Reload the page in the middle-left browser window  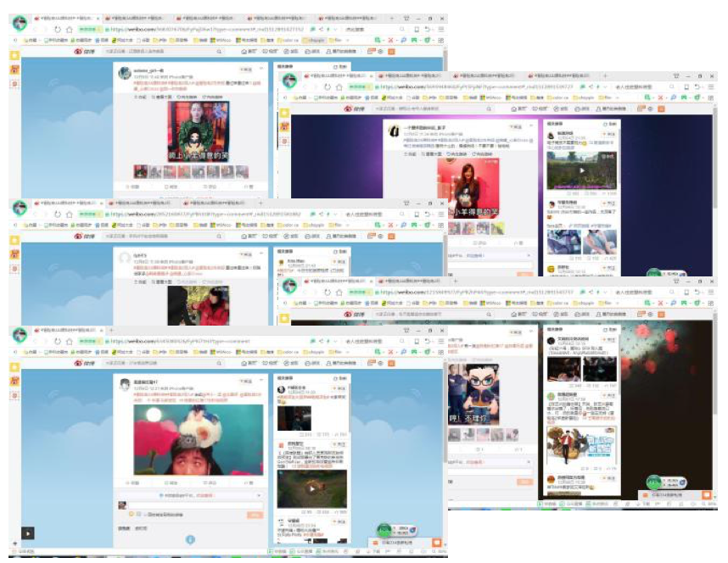click(x=57, y=215)
